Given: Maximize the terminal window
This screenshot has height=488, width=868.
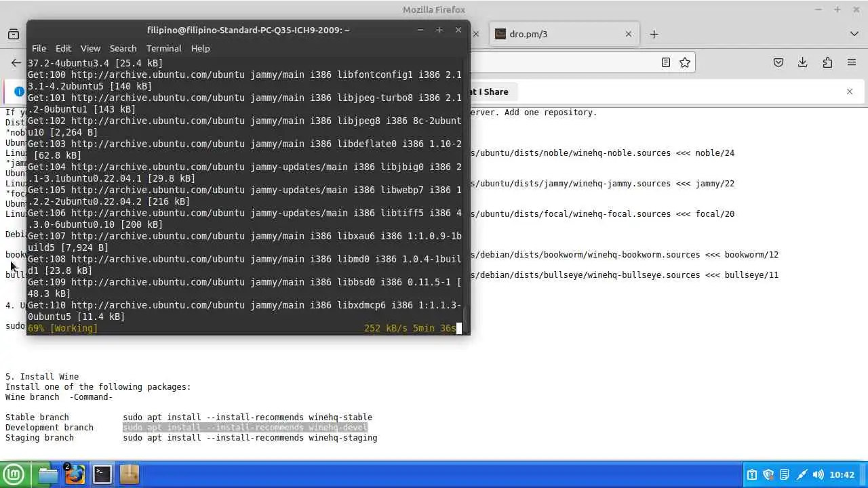Looking at the screenshot, I should [x=439, y=30].
